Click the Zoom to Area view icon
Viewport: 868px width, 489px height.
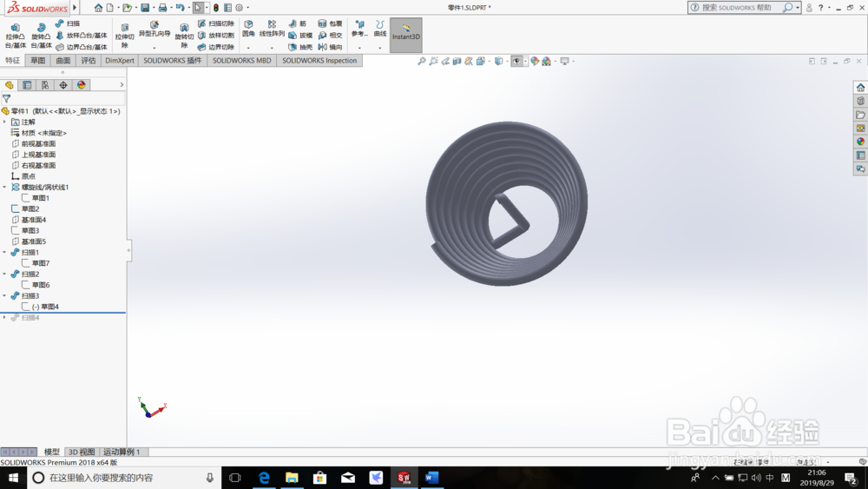coord(433,61)
